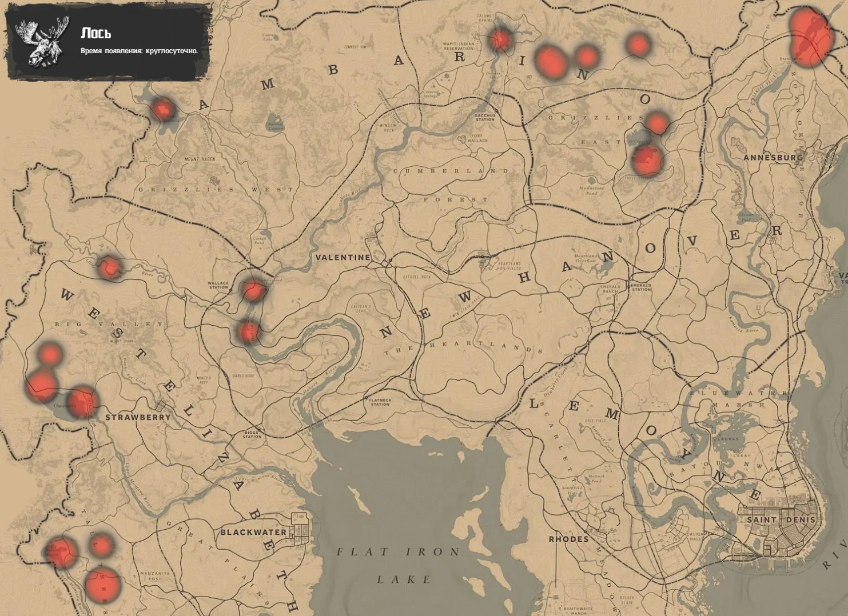The image size is (848, 616).
Task: Select the STRAWBERRY town label
Action: pos(138,418)
